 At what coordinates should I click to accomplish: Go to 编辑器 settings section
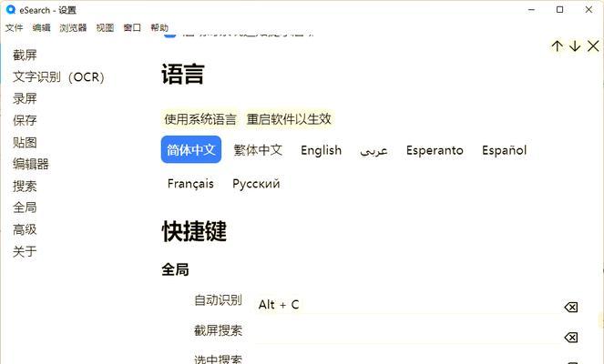(31, 164)
